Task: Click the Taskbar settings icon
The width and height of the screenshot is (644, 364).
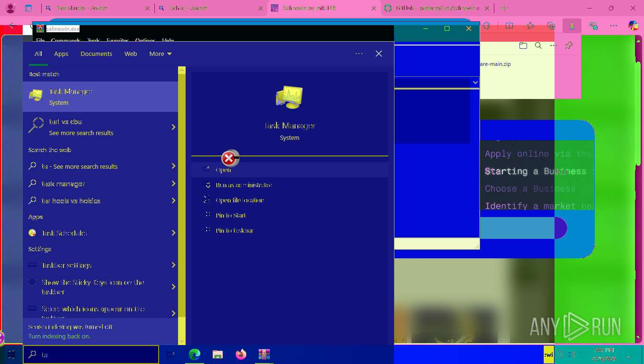Action: (x=32, y=265)
